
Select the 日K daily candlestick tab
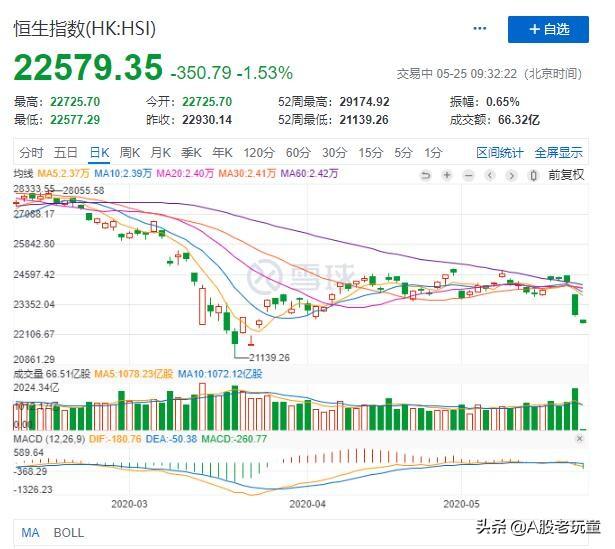click(99, 152)
